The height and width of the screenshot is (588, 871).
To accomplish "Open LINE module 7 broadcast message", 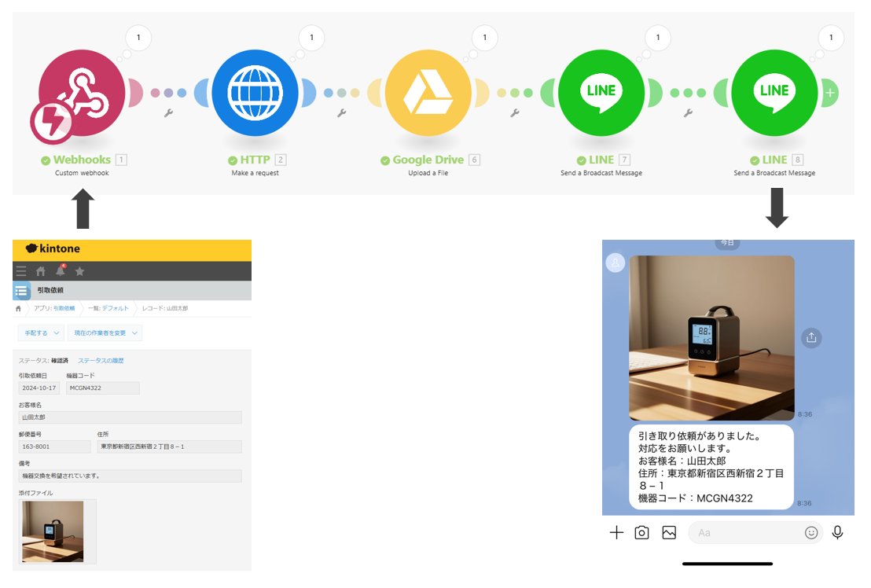I will tap(601, 93).
